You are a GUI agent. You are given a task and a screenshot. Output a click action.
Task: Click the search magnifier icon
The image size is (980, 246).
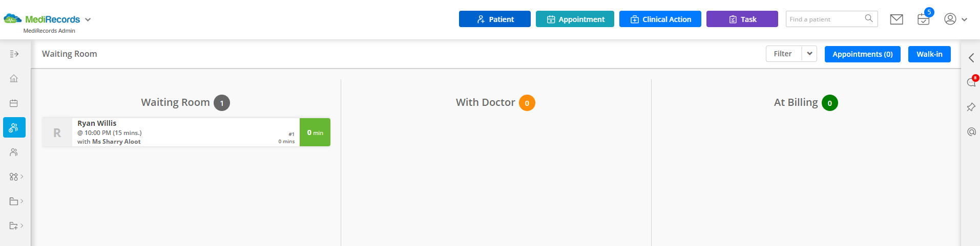tap(869, 18)
